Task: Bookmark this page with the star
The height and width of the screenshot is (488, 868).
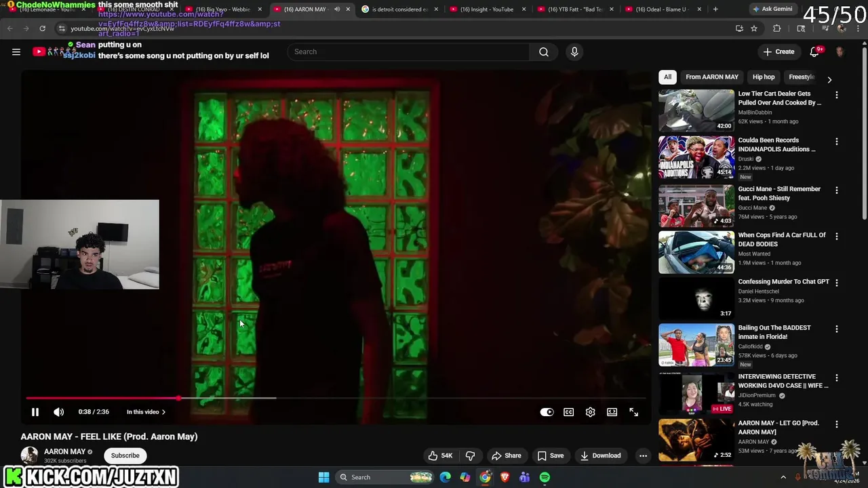Action: (x=754, y=28)
